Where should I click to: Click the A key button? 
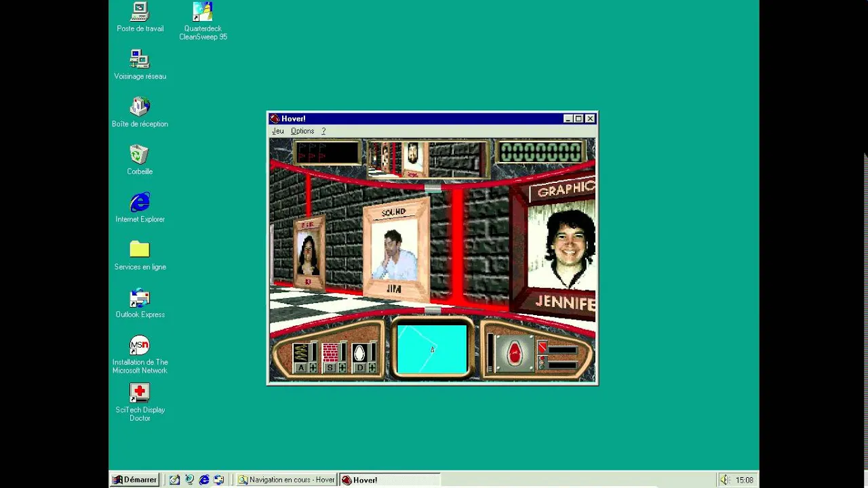point(301,367)
